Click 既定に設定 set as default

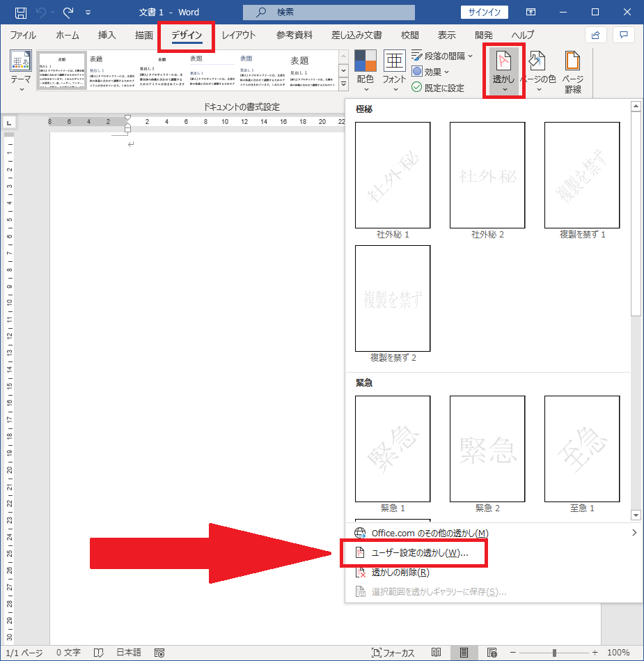438,88
